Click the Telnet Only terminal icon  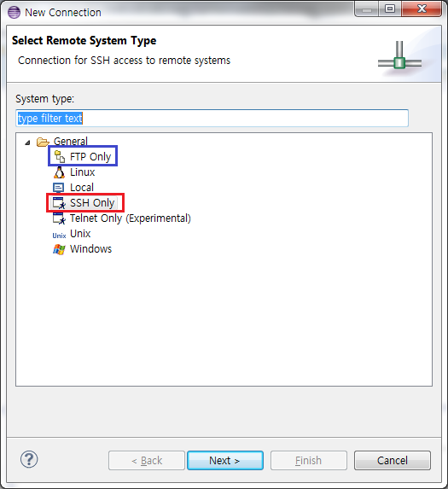[59, 218]
